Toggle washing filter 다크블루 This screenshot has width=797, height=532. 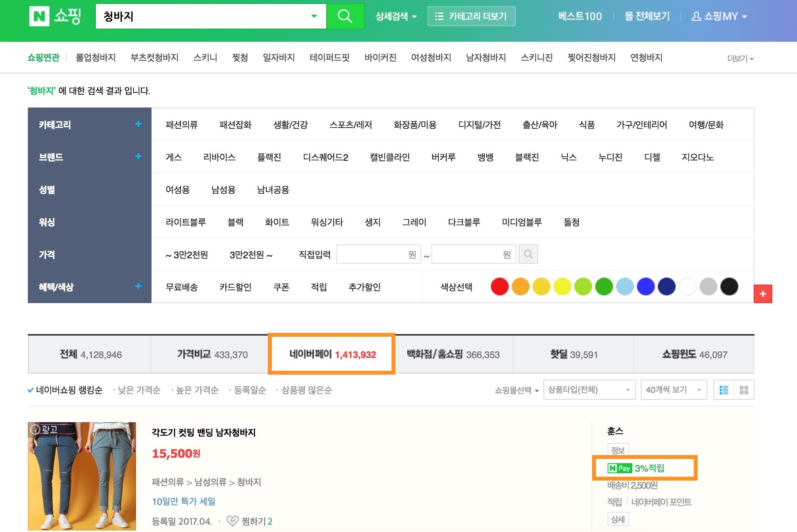coord(464,222)
